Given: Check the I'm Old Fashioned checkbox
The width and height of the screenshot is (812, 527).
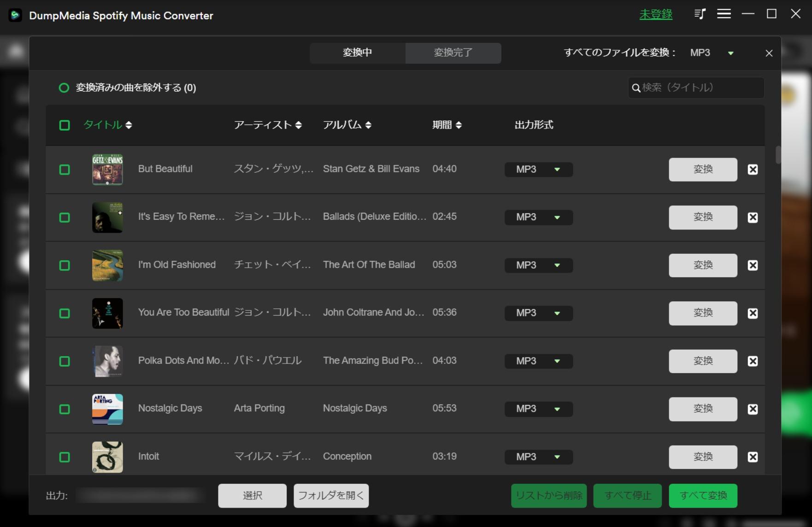Looking at the screenshot, I should coord(65,265).
